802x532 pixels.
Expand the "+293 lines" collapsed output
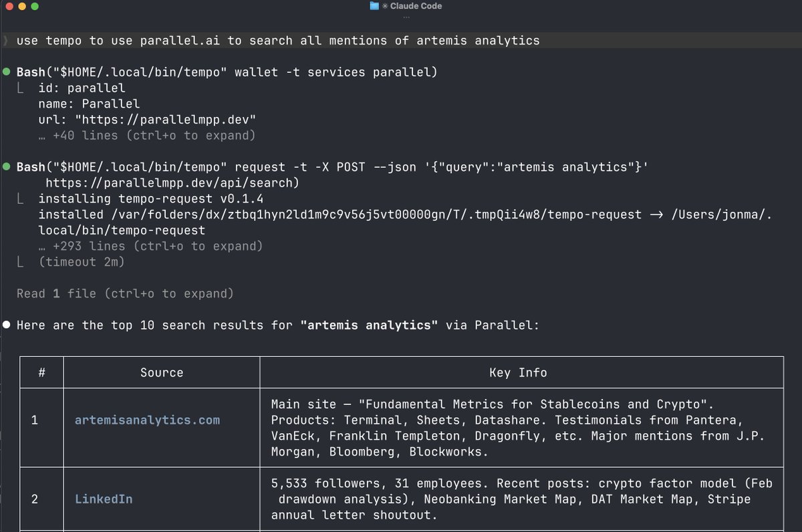(x=150, y=246)
